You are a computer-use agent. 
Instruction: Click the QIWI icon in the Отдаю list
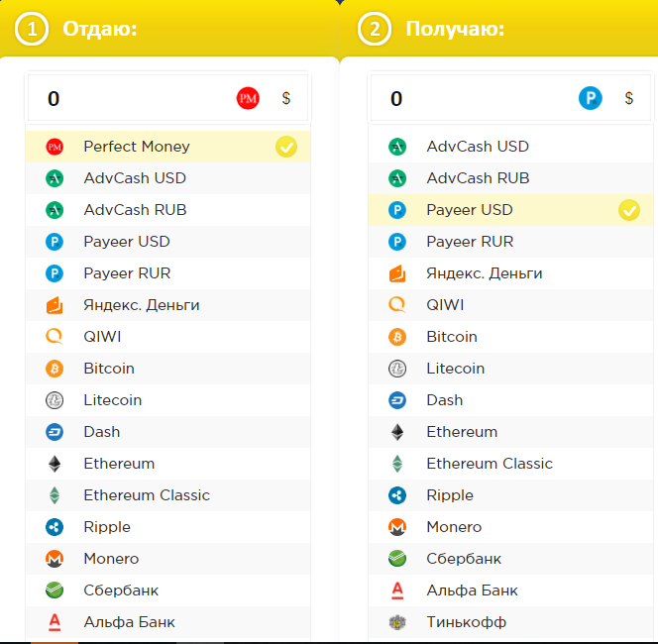click(x=55, y=337)
